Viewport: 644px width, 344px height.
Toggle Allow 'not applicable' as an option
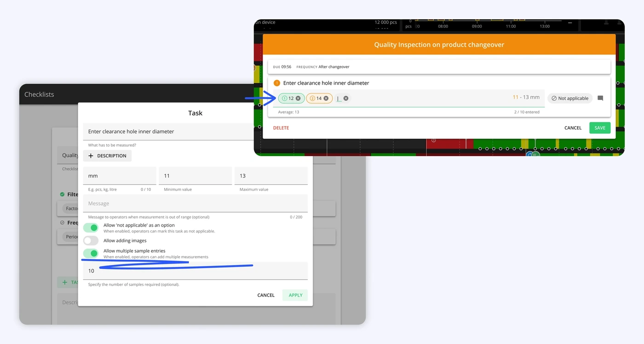(x=91, y=227)
